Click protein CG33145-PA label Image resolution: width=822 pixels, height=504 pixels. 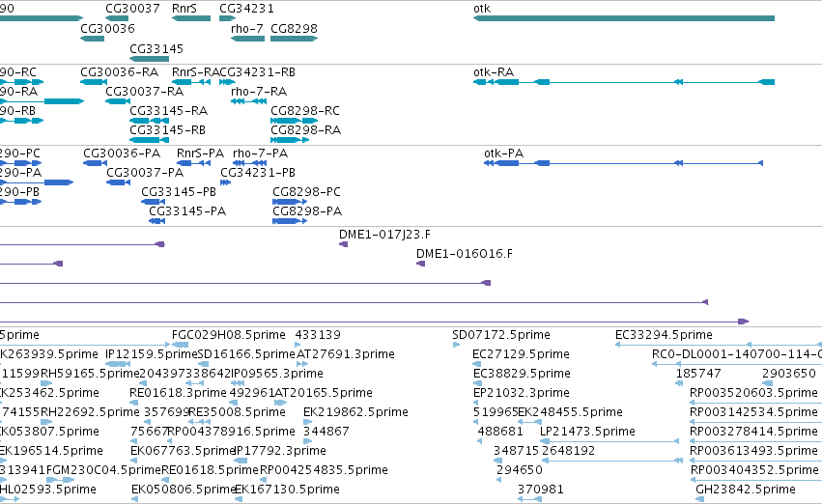click(x=187, y=211)
